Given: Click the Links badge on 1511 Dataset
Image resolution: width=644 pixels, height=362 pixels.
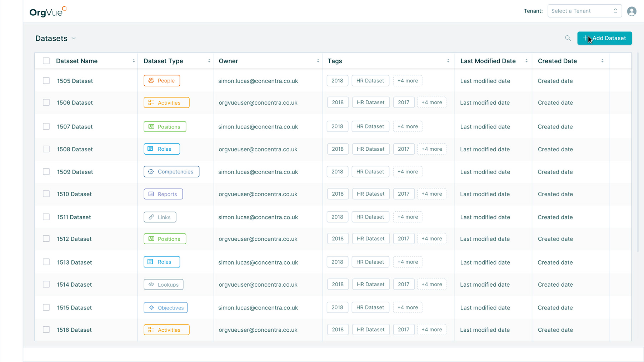Looking at the screenshot, I should (160, 217).
